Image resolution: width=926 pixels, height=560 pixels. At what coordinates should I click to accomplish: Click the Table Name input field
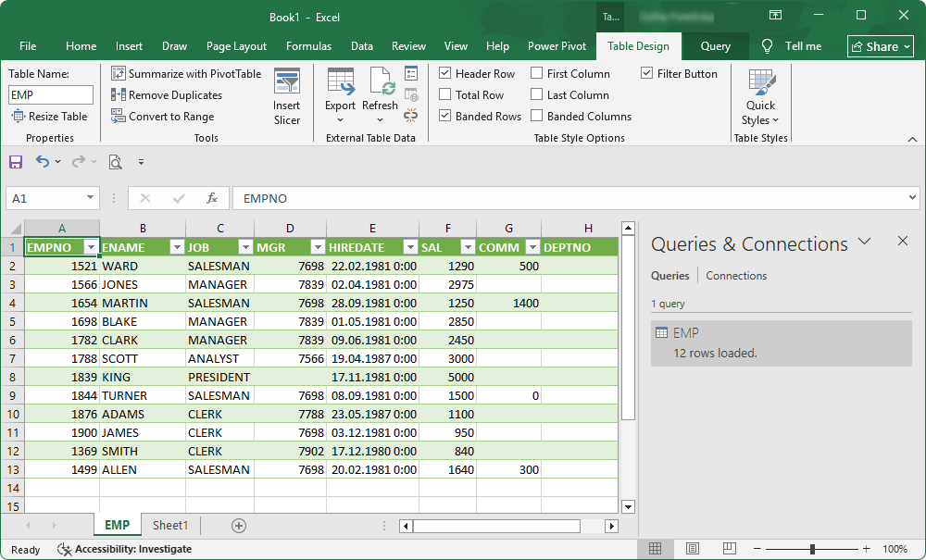51,95
